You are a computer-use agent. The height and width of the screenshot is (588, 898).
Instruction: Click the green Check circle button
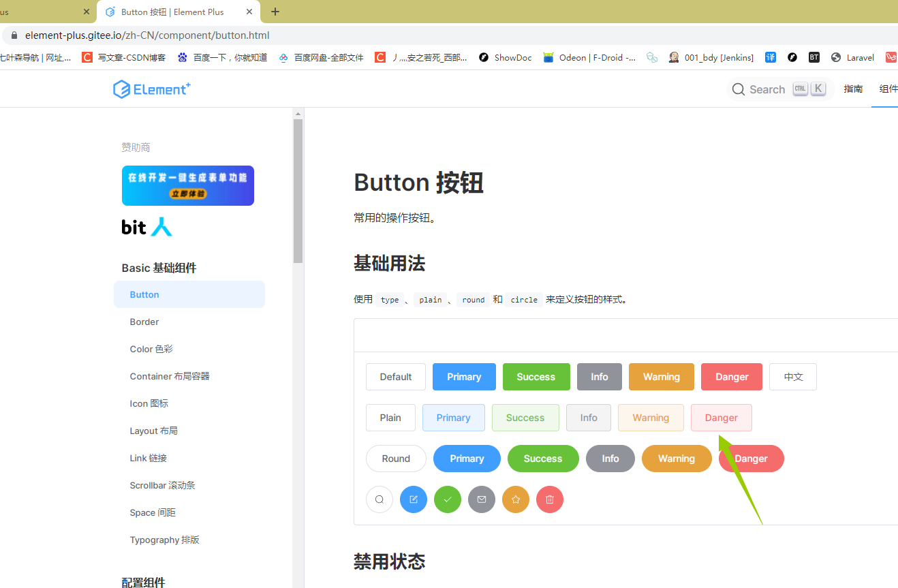pos(448,499)
